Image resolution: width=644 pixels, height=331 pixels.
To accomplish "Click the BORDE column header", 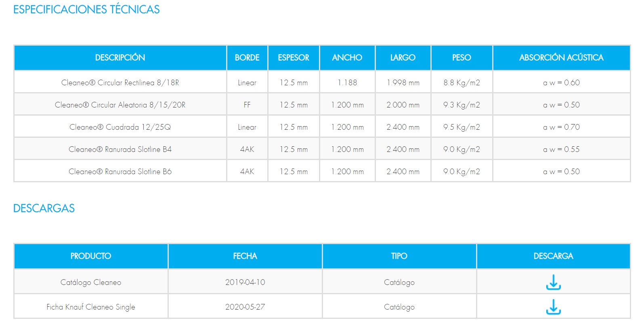I will click(247, 58).
